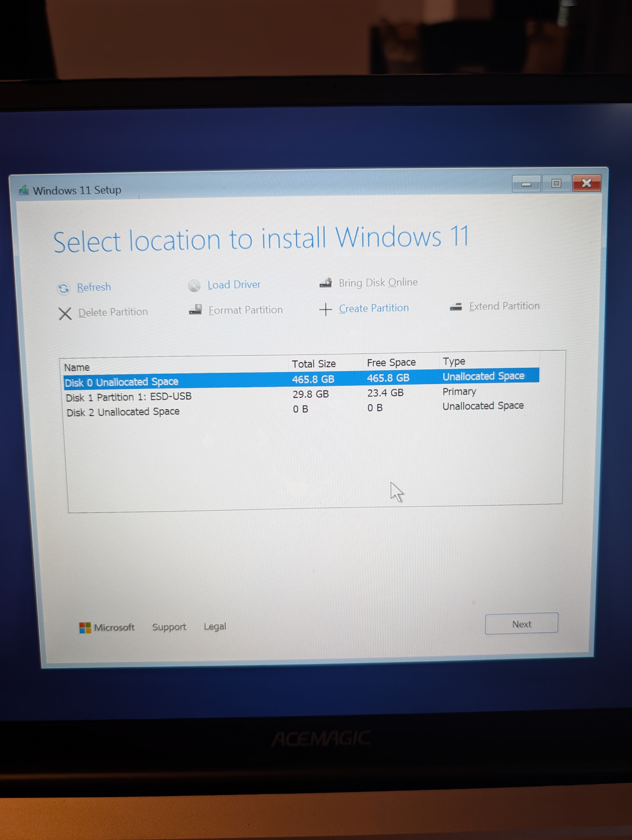Click the 465.8 GB total size cell
Image resolution: width=632 pixels, height=840 pixels.
coord(313,379)
